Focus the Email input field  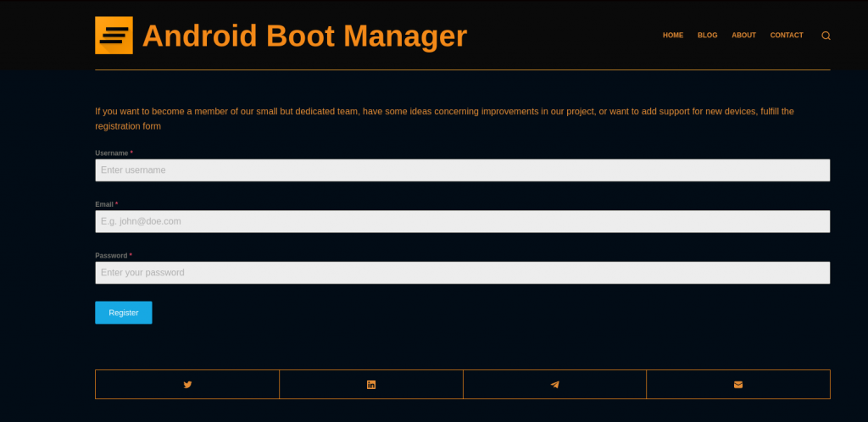[x=463, y=221]
